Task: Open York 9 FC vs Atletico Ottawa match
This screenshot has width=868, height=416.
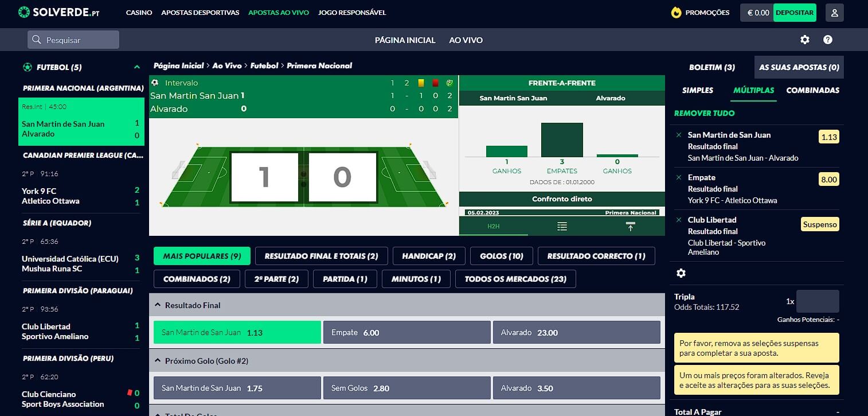Action: point(81,188)
